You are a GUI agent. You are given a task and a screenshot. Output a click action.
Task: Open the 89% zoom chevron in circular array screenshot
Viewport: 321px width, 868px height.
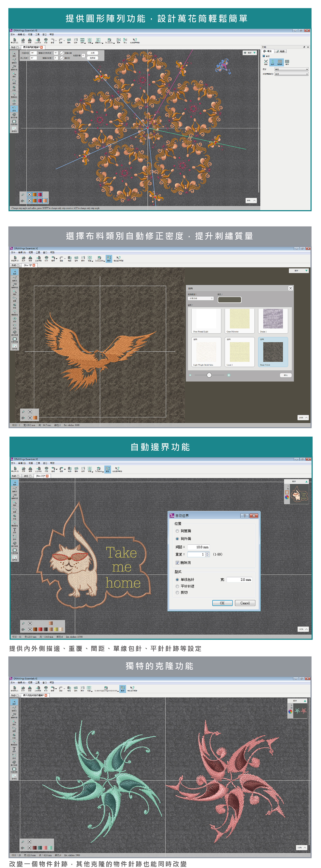(x=254, y=200)
